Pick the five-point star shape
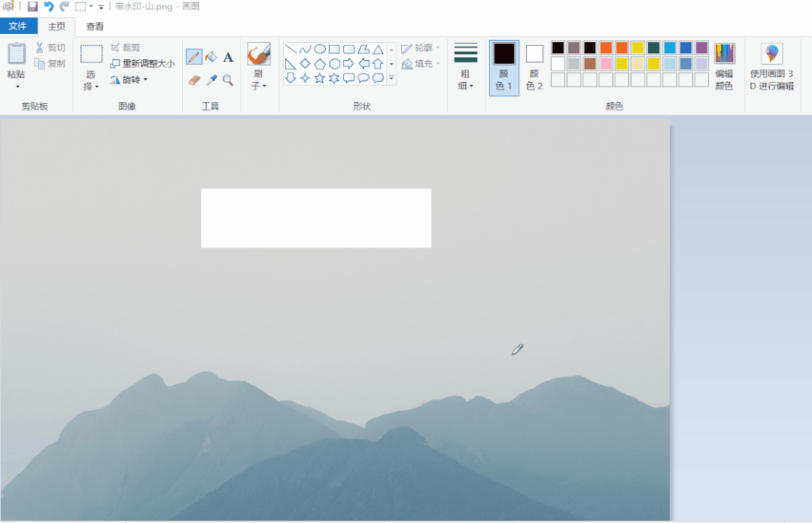The width and height of the screenshot is (812, 523). 319,78
